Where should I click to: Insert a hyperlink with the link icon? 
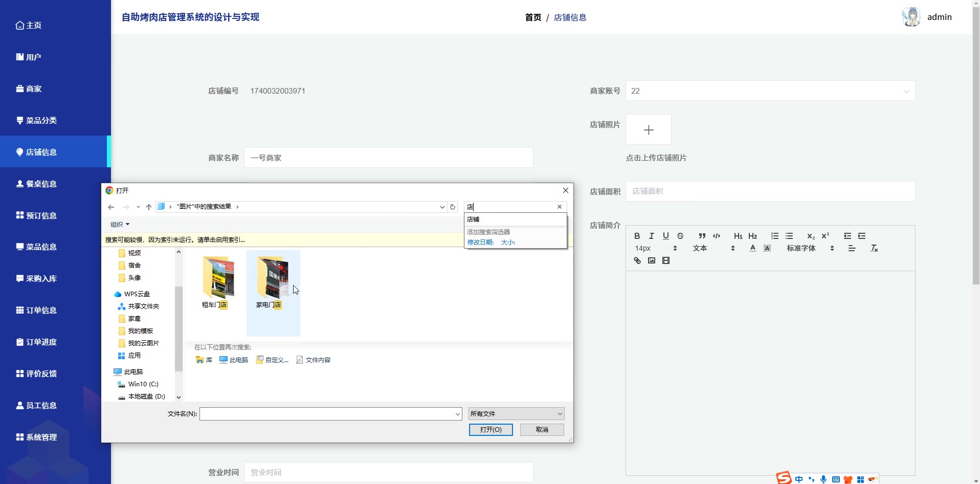pos(637,260)
